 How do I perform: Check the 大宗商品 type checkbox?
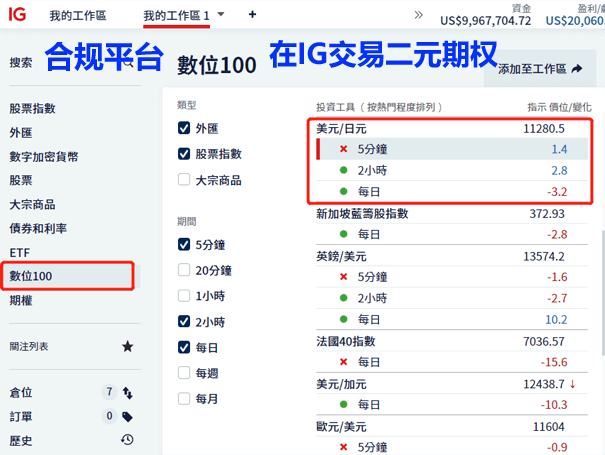(x=184, y=179)
